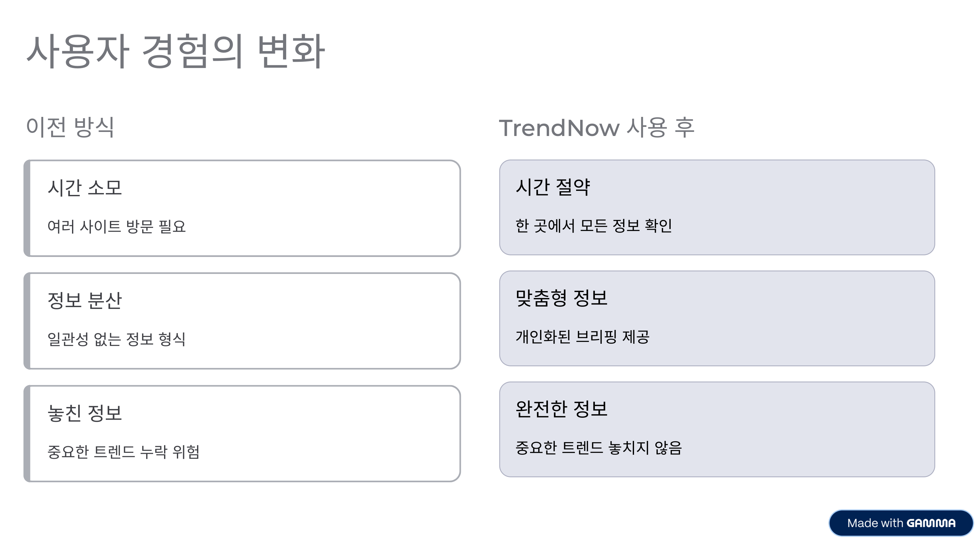The image size is (980, 544).
Task: Select the "중요한 트렌드 놓치지 않음" text
Action: 598,448
